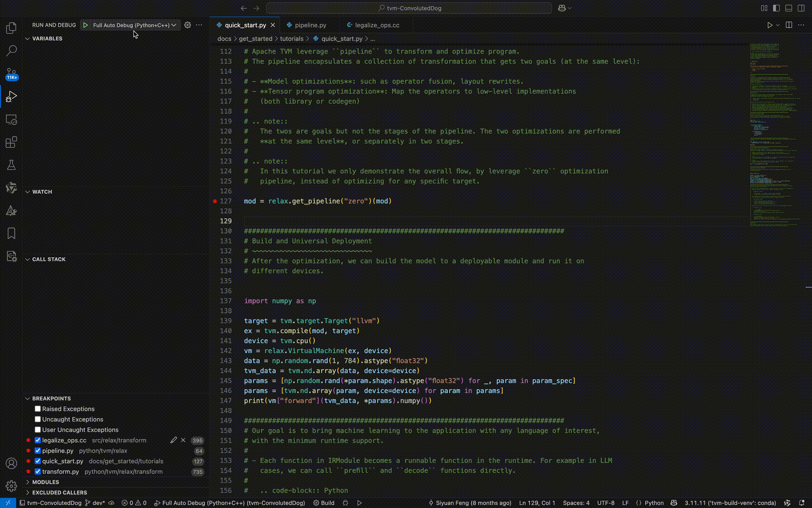Toggle breakpoint dot on line 127
This screenshot has height=508, width=812.
click(215, 201)
